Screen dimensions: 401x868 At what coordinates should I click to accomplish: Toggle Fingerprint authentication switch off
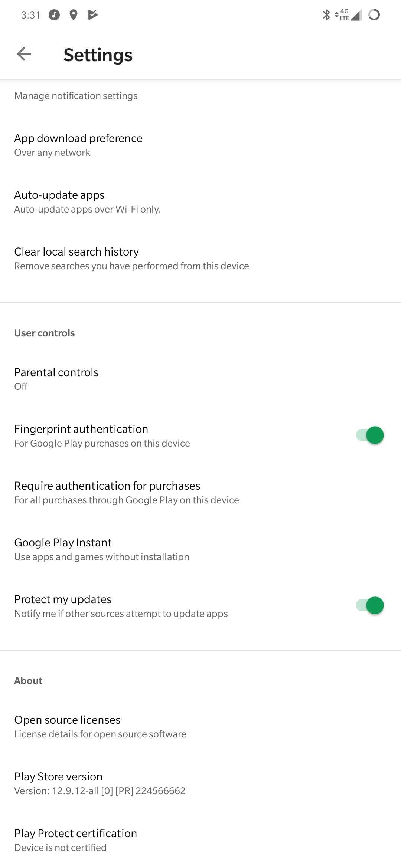point(370,435)
